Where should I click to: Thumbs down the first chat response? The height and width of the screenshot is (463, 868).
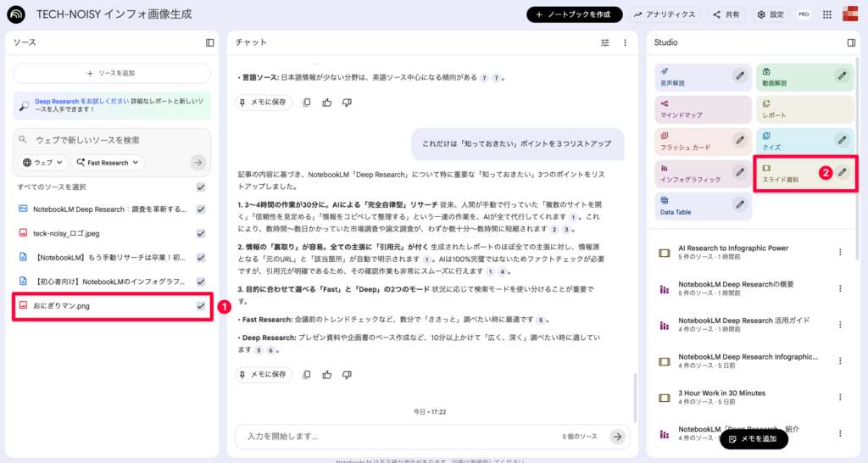tap(347, 103)
